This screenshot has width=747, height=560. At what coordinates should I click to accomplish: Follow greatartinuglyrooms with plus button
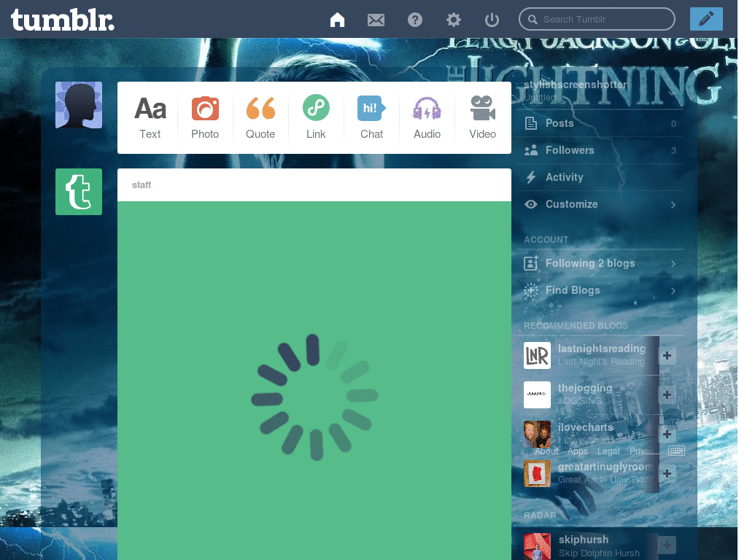pyautogui.click(x=667, y=473)
